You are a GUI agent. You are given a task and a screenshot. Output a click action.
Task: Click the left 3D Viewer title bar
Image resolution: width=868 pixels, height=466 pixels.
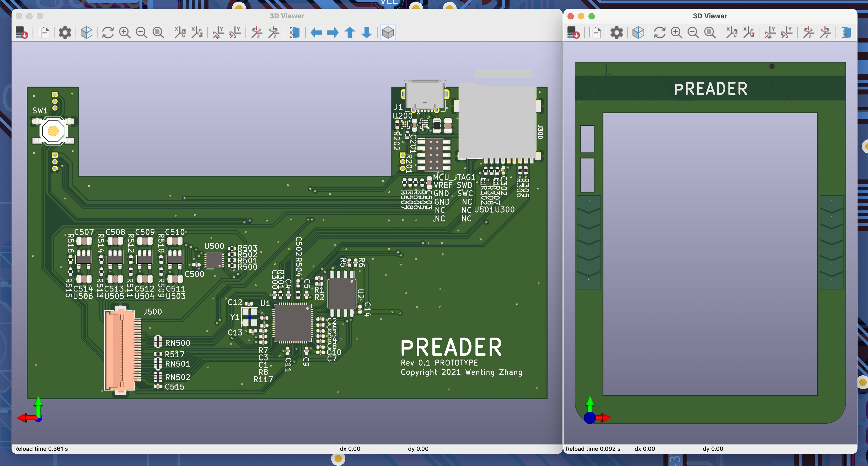click(x=286, y=16)
